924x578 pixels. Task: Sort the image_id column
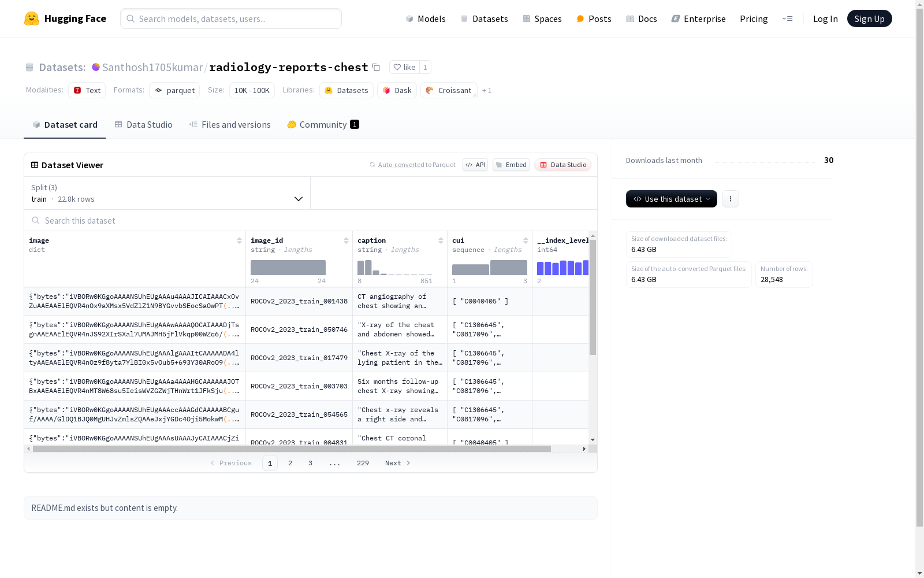346,240
